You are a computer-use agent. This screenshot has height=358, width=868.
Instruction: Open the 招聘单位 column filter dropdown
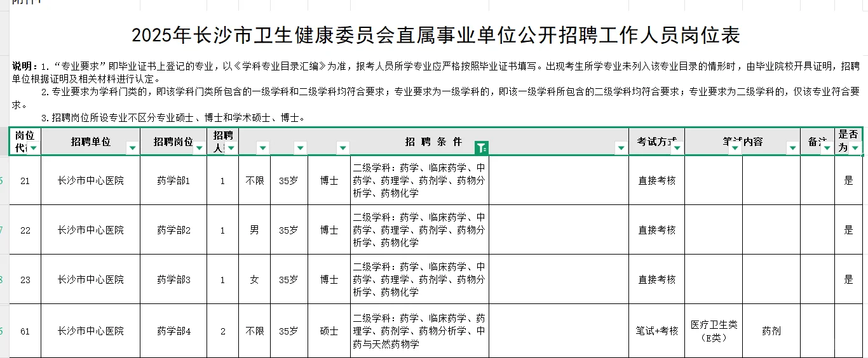133,148
